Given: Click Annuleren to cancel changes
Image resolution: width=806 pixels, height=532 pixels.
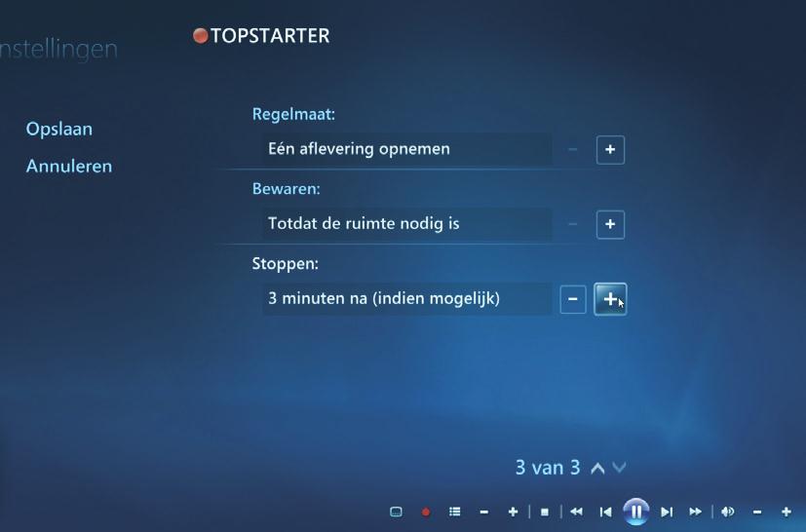Looking at the screenshot, I should (69, 166).
